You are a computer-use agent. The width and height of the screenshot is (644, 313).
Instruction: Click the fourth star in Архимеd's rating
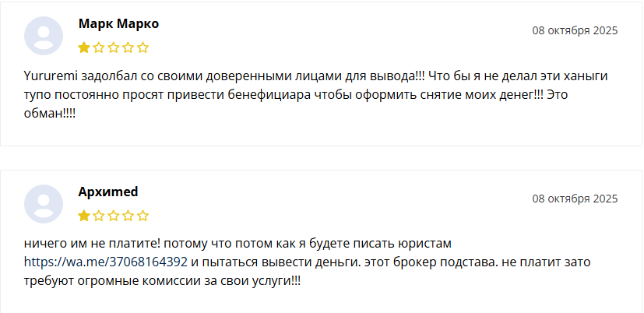[128, 216]
